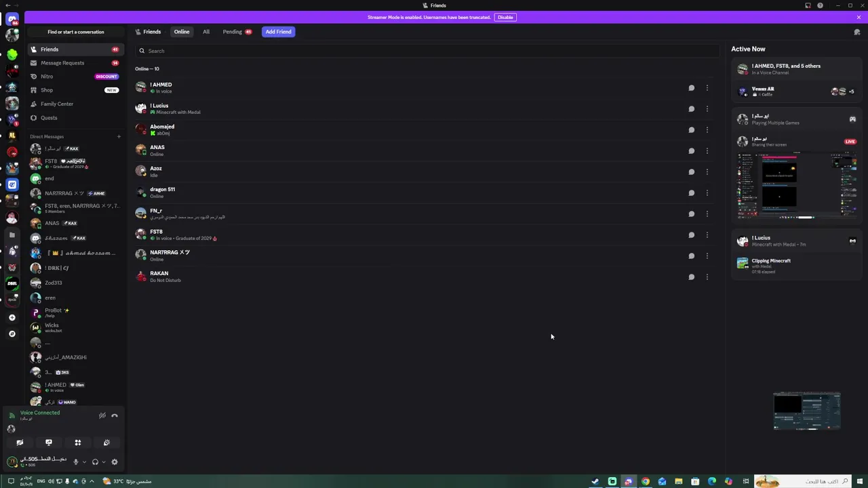Open more options for dragon 511 row
The height and width of the screenshot is (488, 868).
click(707, 192)
